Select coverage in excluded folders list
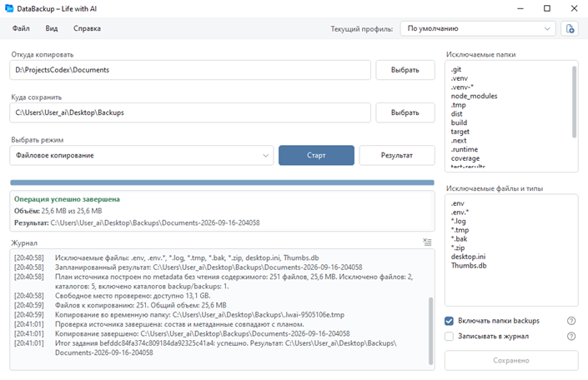This screenshot has height=380, width=588. tap(465, 158)
